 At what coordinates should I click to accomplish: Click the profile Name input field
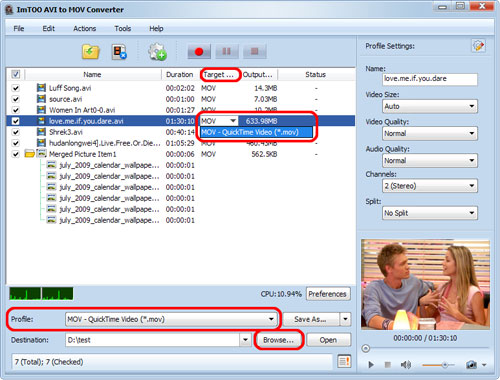click(430, 79)
